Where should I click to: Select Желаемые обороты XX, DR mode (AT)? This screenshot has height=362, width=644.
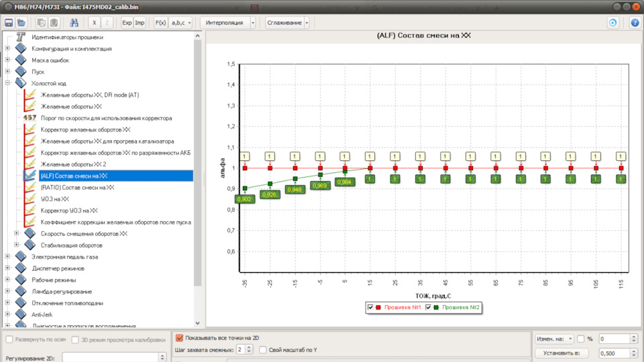pyautogui.click(x=89, y=95)
